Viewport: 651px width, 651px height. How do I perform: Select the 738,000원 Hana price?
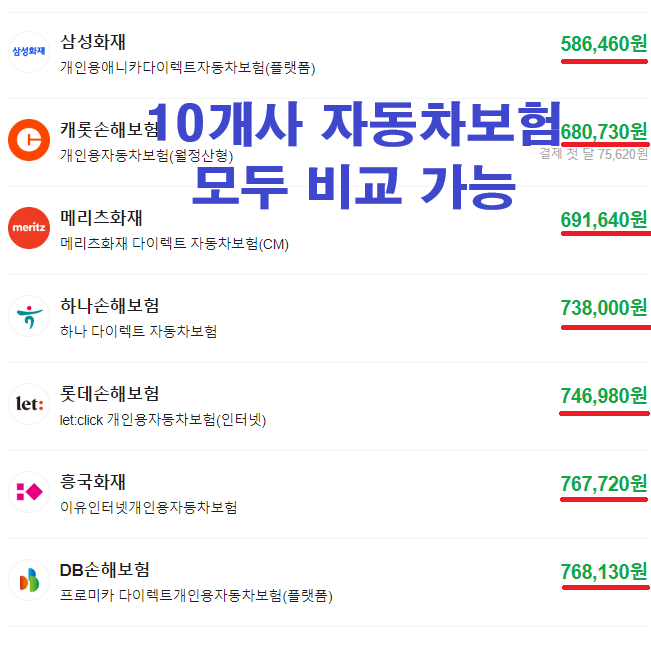click(604, 308)
